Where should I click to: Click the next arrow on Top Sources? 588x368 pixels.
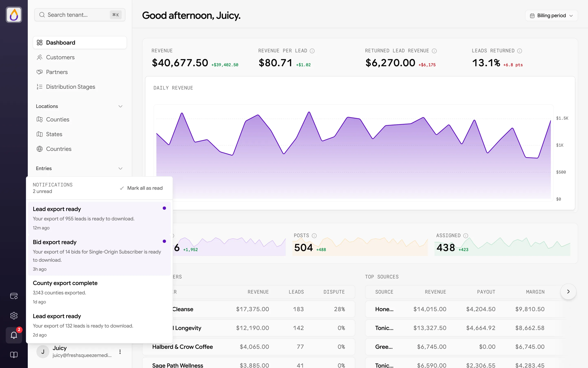(568, 292)
